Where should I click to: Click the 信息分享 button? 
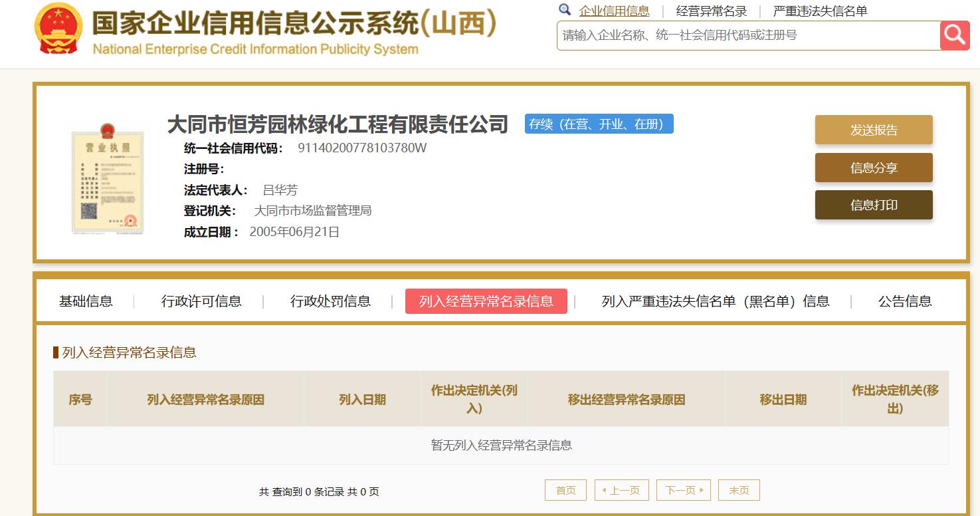pos(874,168)
